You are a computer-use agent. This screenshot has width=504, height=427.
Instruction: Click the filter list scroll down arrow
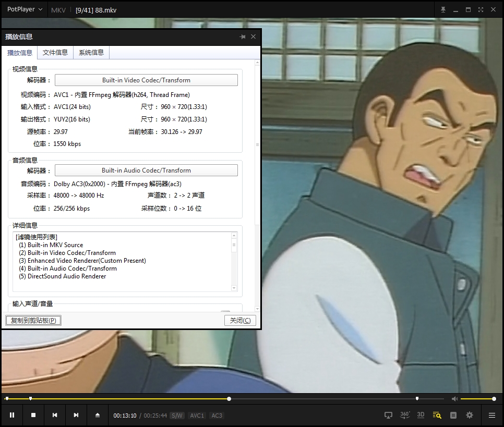coord(234,288)
